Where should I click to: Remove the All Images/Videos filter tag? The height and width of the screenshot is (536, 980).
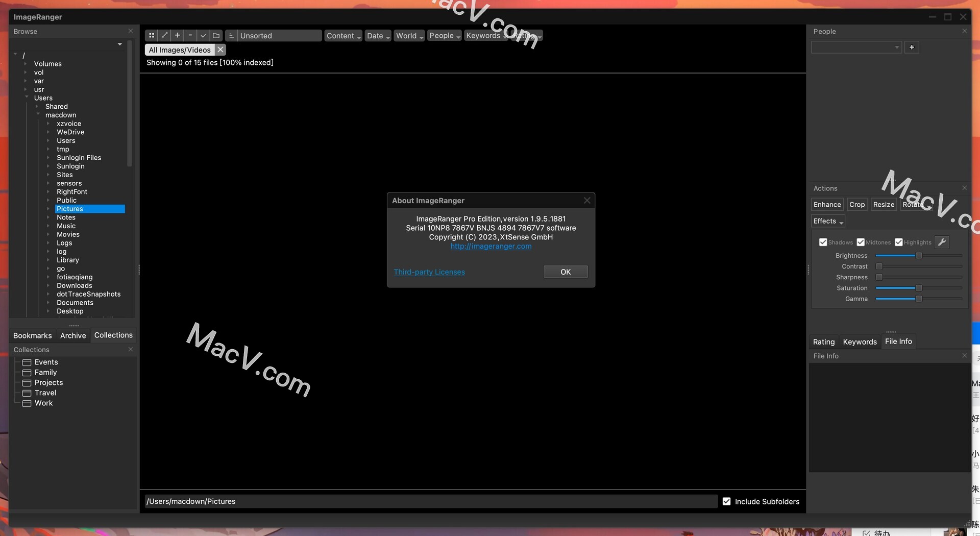coord(220,50)
